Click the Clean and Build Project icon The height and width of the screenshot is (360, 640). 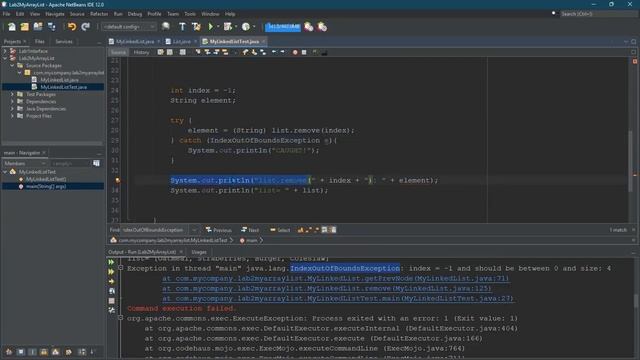point(196,27)
